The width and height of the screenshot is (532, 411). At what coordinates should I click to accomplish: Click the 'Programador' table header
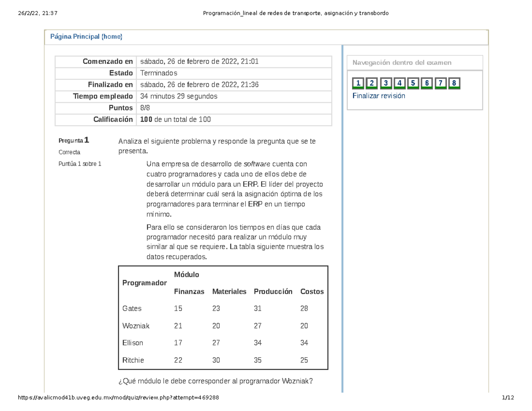[x=145, y=283]
